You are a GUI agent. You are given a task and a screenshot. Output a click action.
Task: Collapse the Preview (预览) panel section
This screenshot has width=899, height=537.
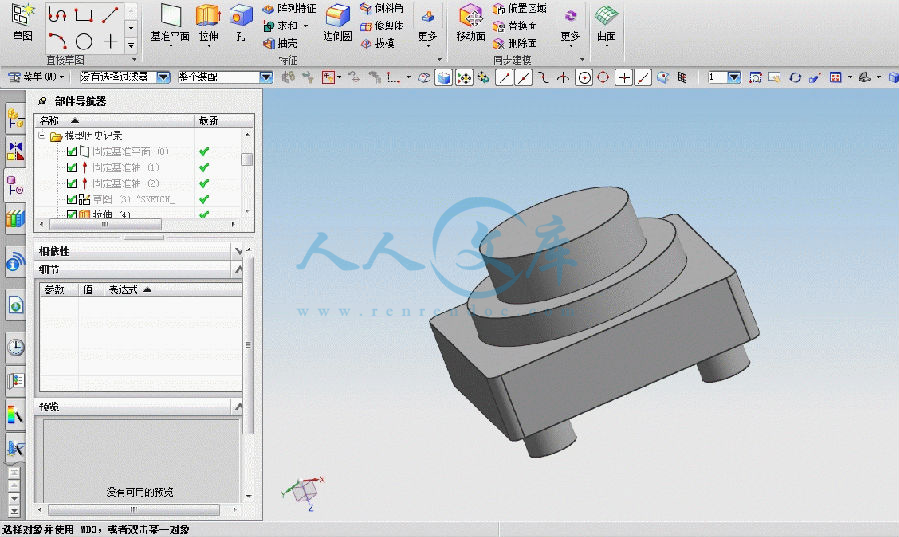coord(239,406)
